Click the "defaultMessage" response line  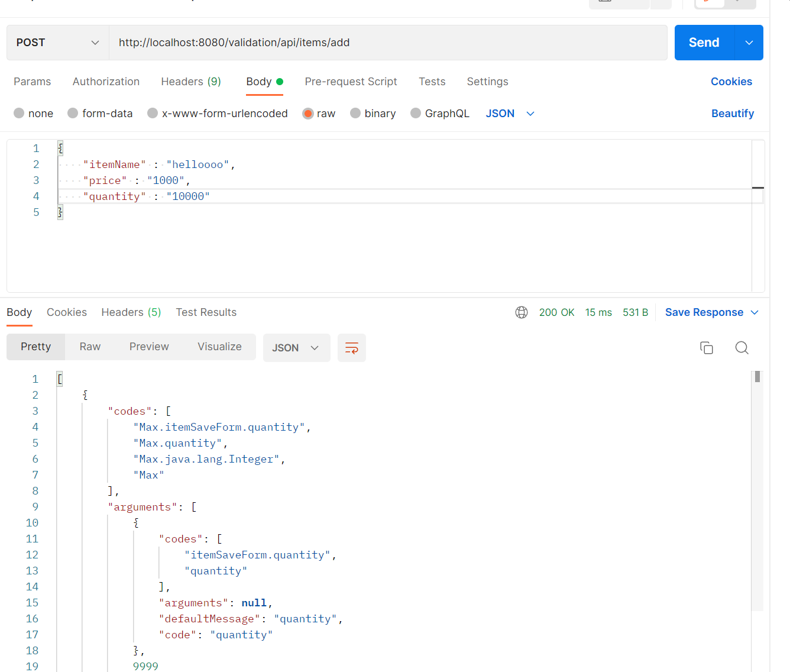251,619
